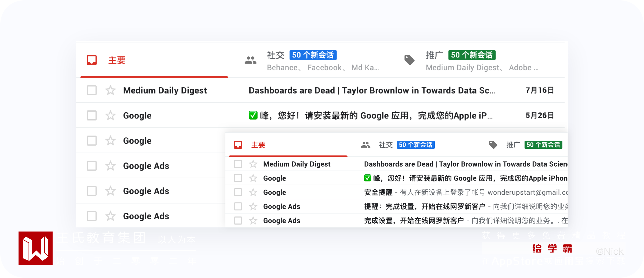Image resolution: width=644 pixels, height=278 pixels.
Task: Select the 主要 tab in the small overlay panel
Action: tap(288, 145)
